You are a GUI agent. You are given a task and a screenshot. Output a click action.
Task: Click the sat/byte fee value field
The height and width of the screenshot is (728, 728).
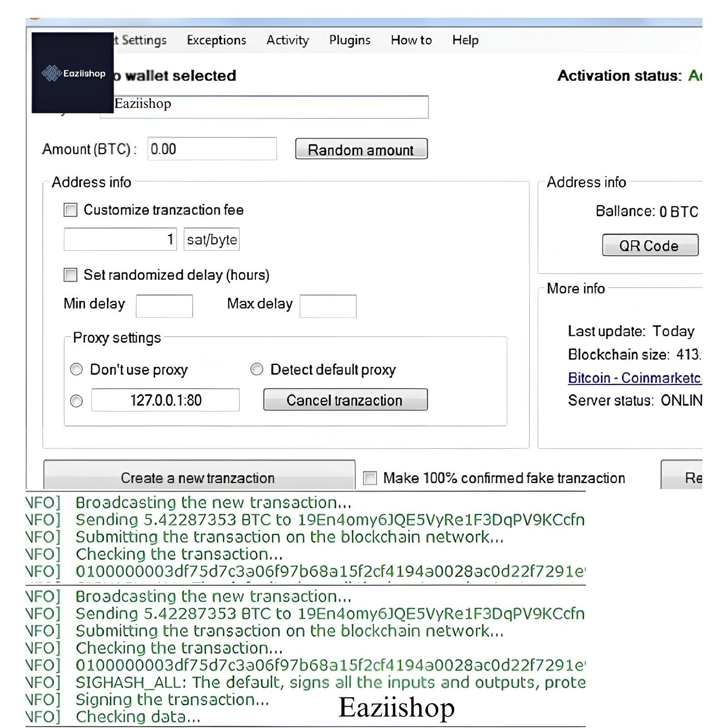(x=120, y=239)
